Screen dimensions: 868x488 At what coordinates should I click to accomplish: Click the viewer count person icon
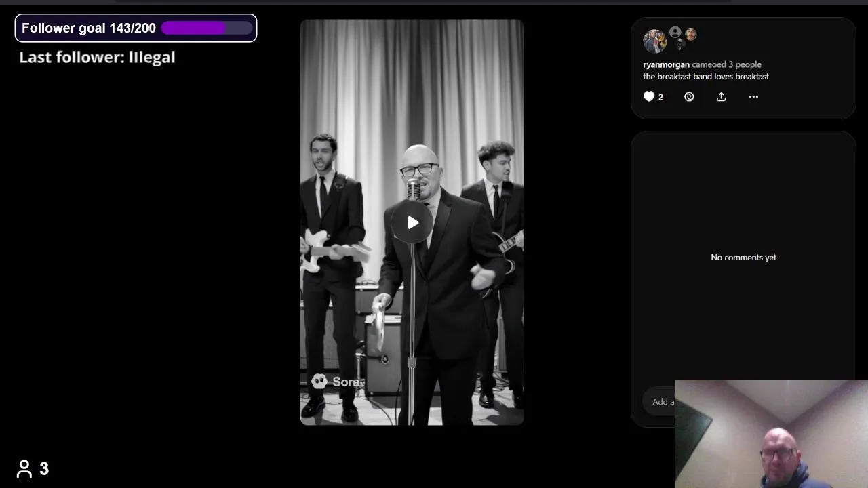pos(24,468)
